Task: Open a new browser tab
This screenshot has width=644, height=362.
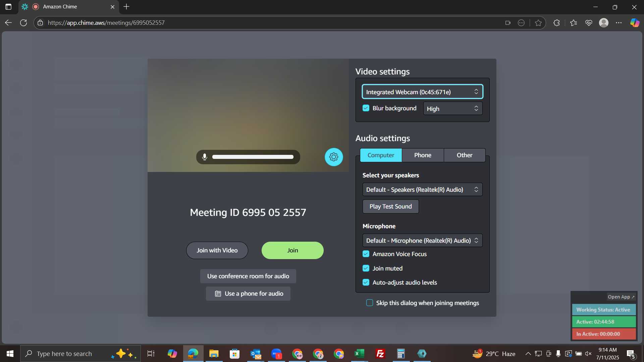Action: pos(126,7)
